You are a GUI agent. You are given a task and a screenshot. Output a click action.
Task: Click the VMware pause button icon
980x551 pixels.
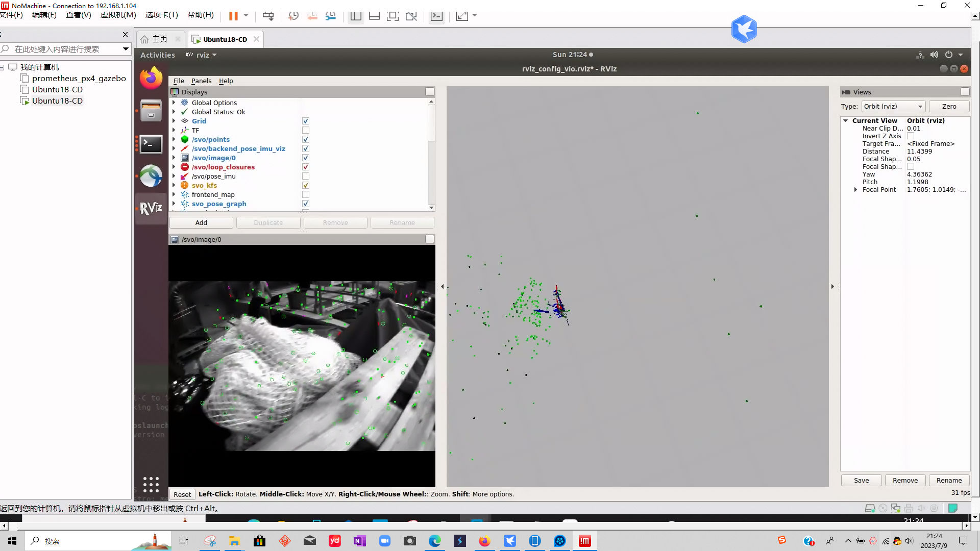click(x=233, y=16)
